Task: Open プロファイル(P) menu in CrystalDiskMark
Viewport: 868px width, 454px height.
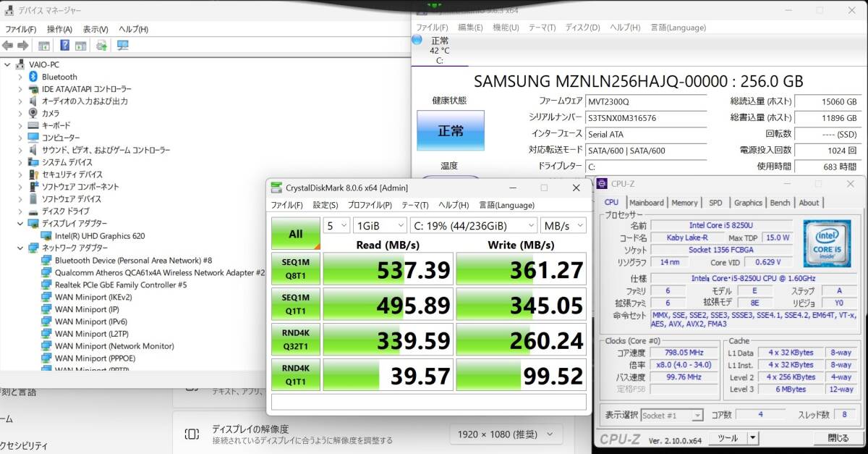Action: (369, 205)
